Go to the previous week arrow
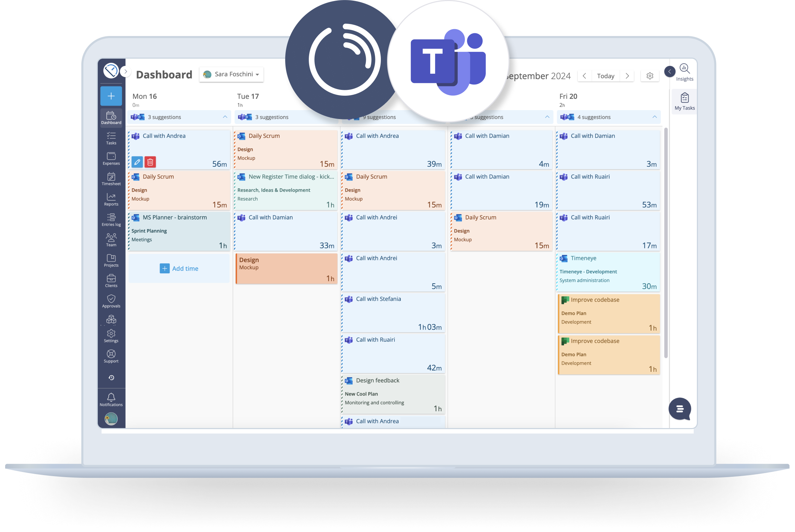 pyautogui.click(x=584, y=76)
